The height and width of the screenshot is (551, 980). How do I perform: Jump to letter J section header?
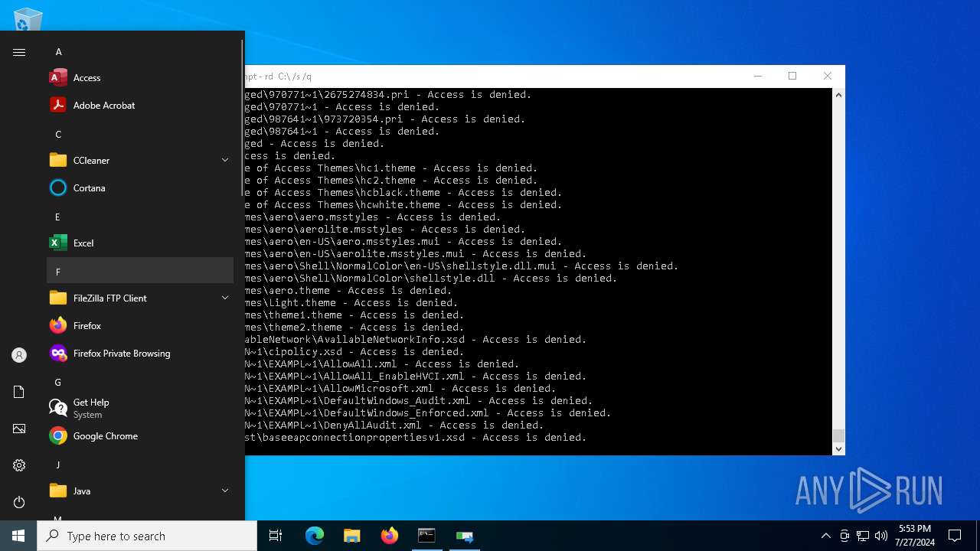[x=140, y=465]
